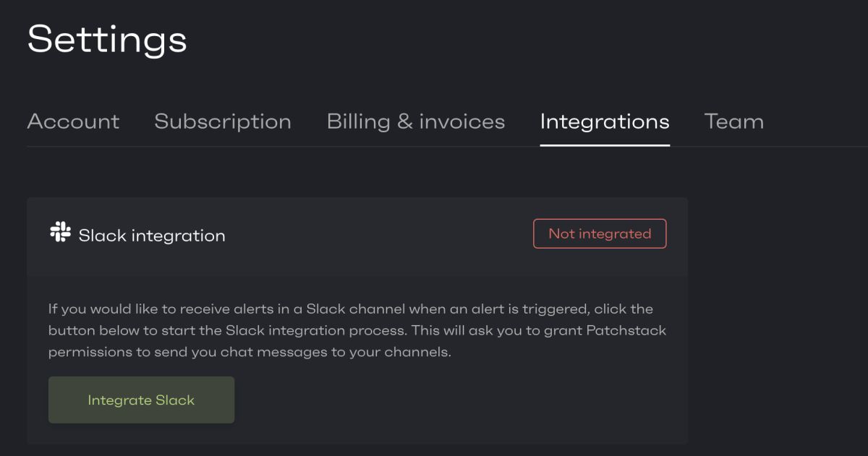Screen dimensions: 868x456
Task: Go to the Team tab
Action: click(733, 121)
